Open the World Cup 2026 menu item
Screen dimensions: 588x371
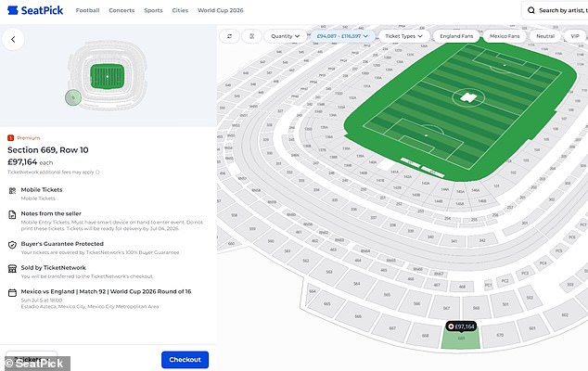point(221,10)
